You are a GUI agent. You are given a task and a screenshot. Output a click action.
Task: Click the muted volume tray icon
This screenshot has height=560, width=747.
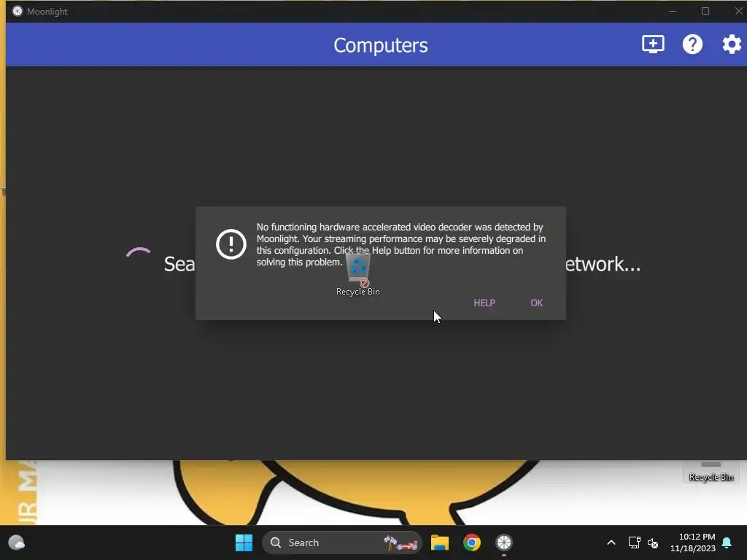click(653, 542)
